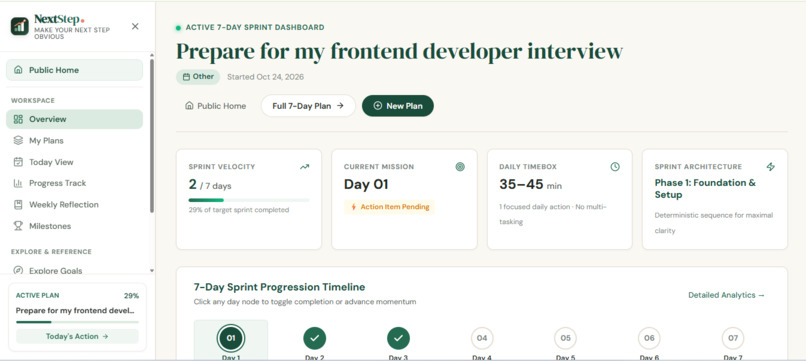Screen dimensions: 806x361
Task: Click the sidebar scrollbar up arrow
Action: click(x=152, y=55)
